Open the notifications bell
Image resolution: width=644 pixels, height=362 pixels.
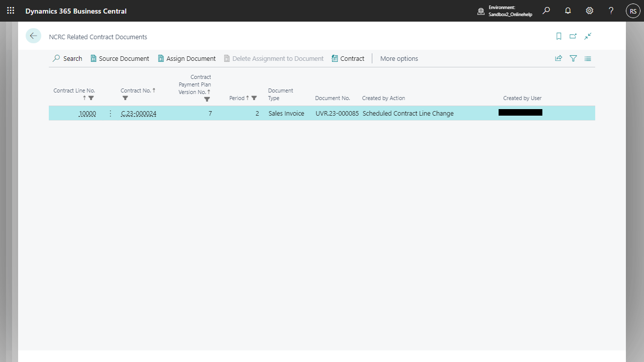coord(568,11)
